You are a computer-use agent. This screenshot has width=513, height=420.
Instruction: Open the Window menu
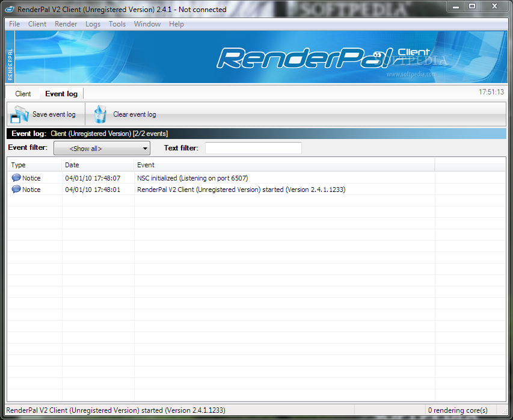(x=147, y=24)
